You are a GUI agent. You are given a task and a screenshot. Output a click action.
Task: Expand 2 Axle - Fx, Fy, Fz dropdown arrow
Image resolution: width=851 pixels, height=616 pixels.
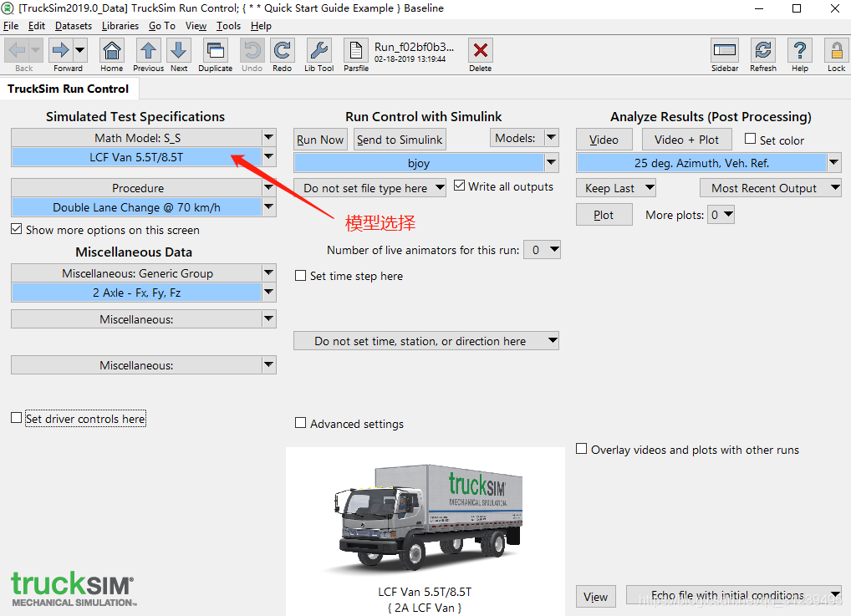(x=269, y=293)
